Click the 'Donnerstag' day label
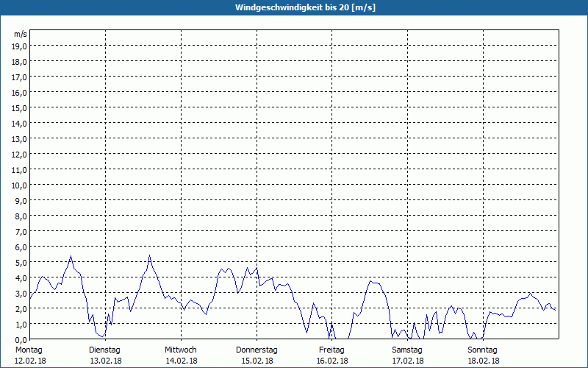The width and height of the screenshot is (588, 368). point(257,350)
